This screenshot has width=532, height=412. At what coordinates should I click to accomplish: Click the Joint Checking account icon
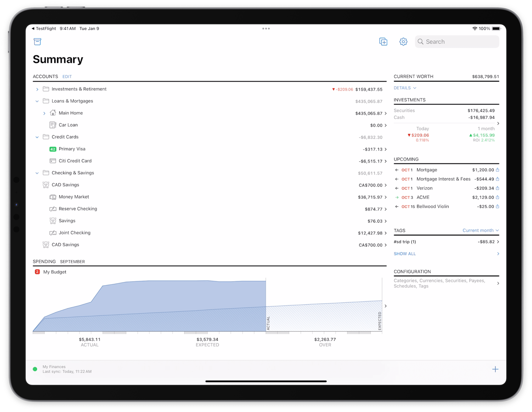point(52,233)
